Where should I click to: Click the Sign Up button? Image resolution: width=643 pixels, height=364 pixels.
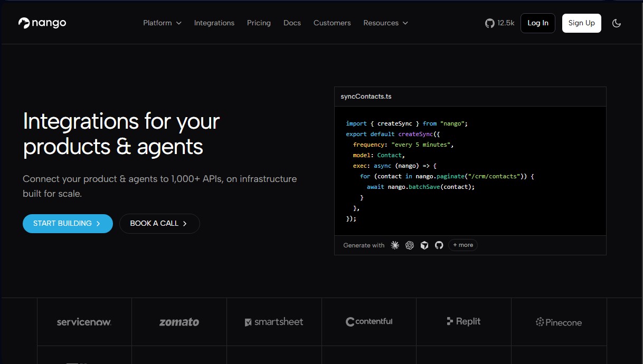click(582, 23)
